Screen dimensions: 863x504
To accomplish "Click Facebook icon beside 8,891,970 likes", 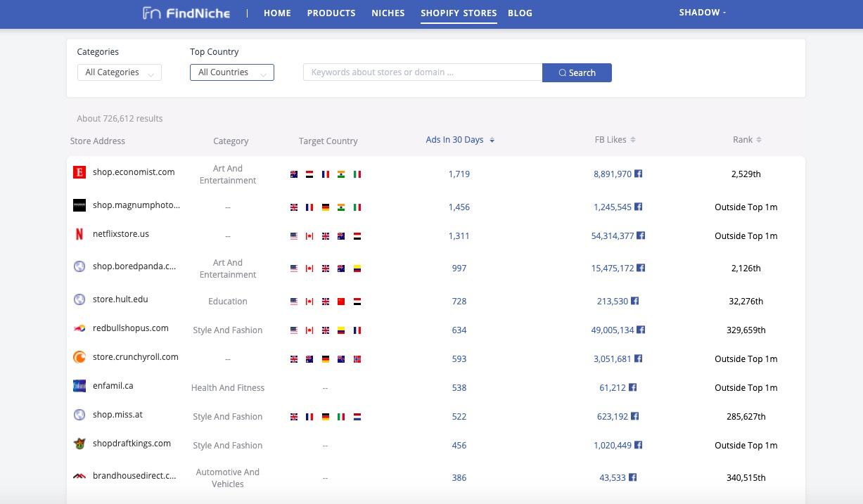I will pos(639,174).
